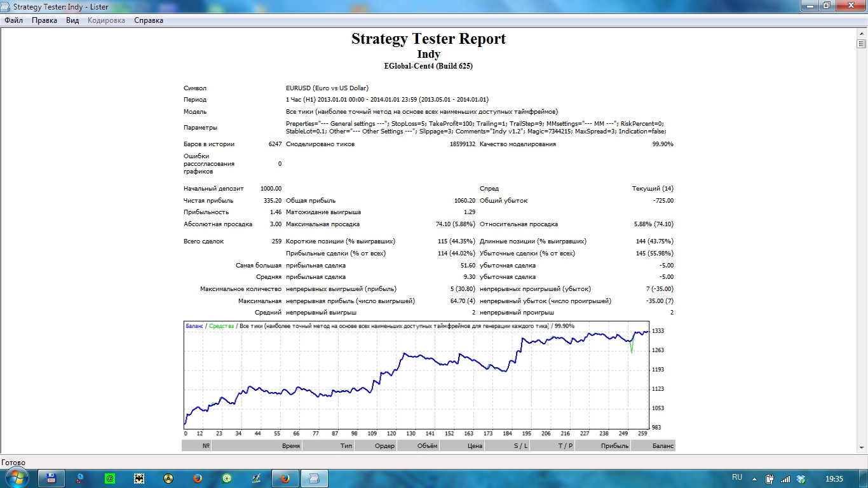
Task: Click the EGlobal-Cent4 (Build 625) subtitle
Action: coord(429,66)
